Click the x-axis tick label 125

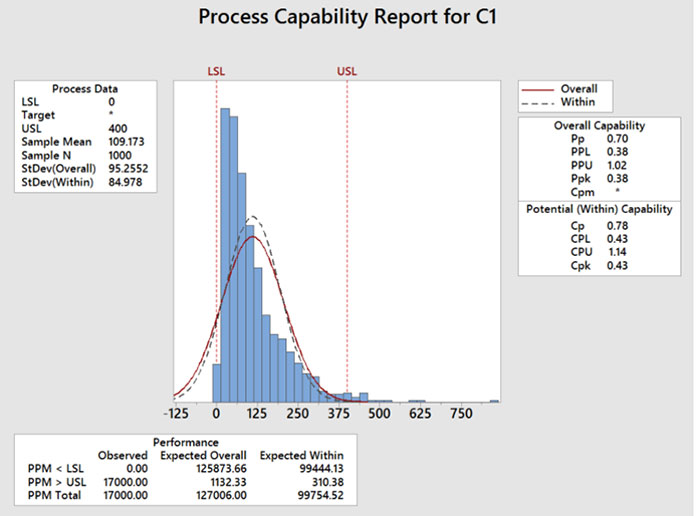(257, 414)
